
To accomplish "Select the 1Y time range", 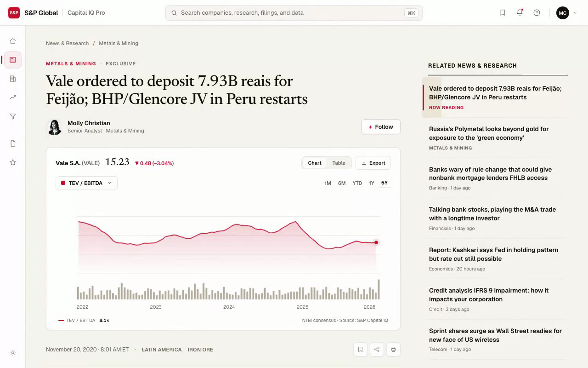I will pos(372,183).
